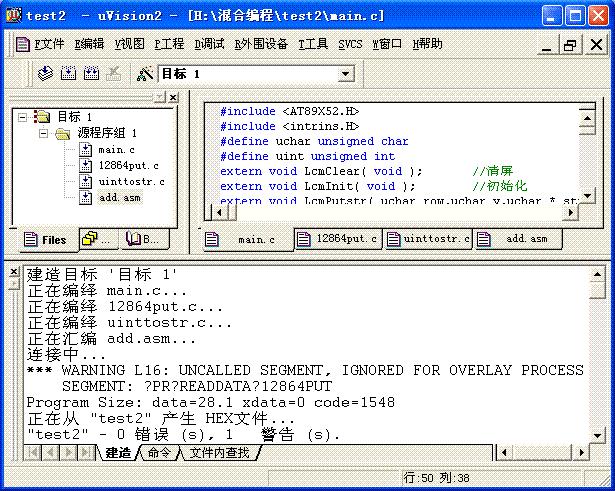Screen dimensions: 615x491
Task: Select the 命令 output tab
Action: pyautogui.click(x=159, y=453)
